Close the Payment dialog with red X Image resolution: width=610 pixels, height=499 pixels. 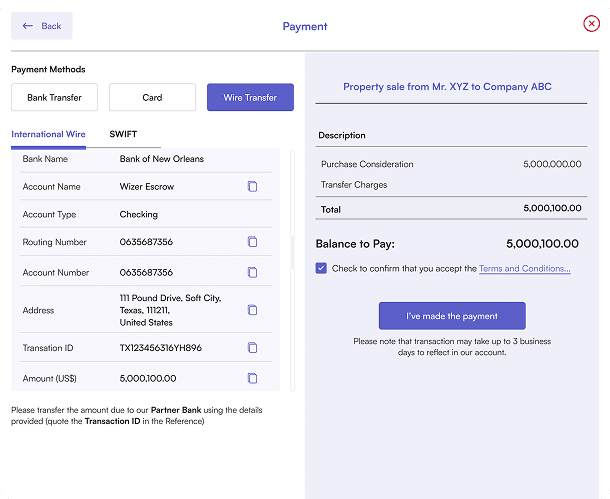[x=591, y=24]
